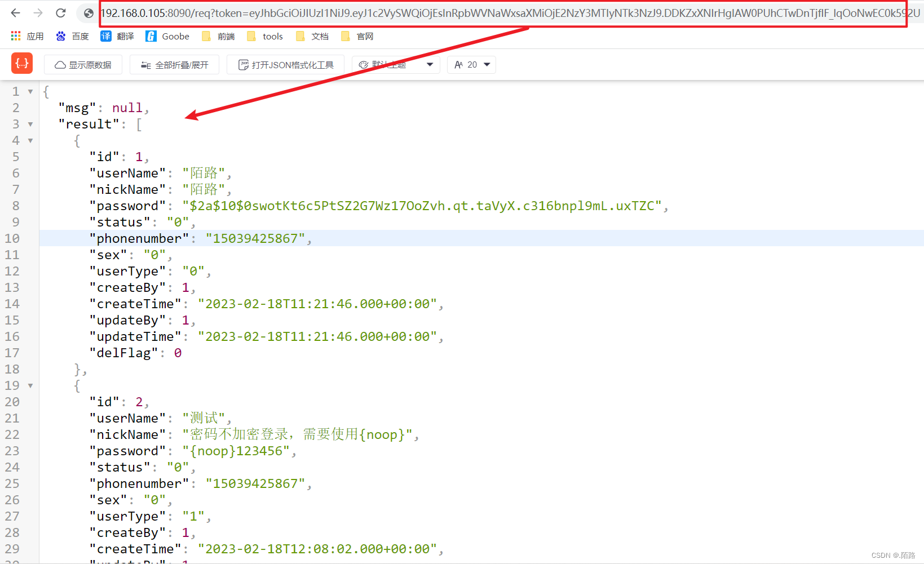Collapse the first user object at line 4
Viewport: 924px width, 564px height.
point(30,140)
